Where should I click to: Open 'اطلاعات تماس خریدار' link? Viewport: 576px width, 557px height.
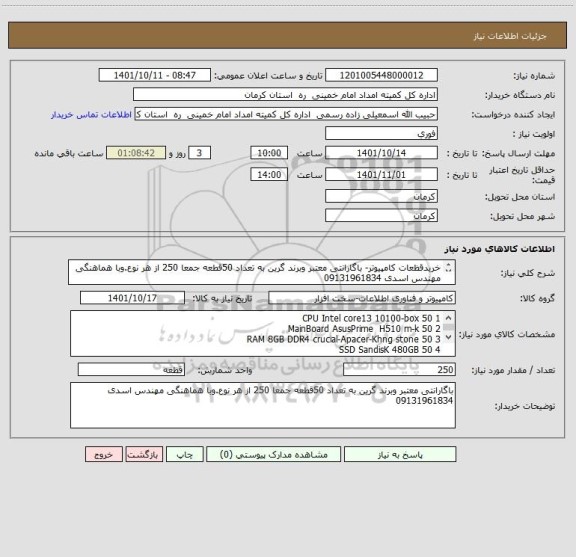tap(91, 115)
